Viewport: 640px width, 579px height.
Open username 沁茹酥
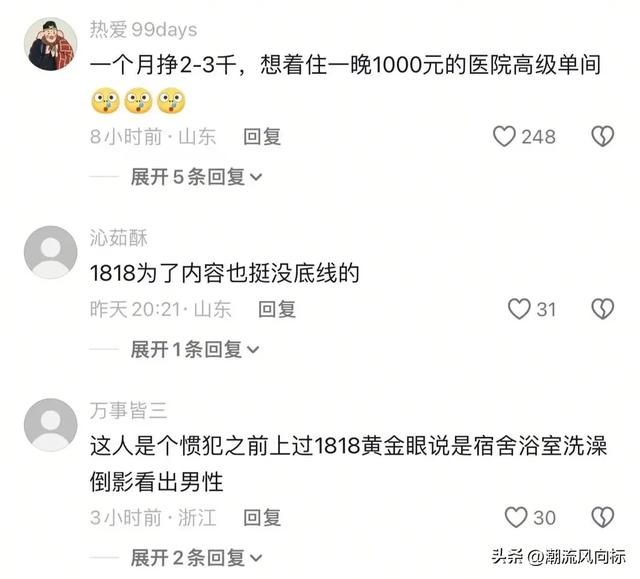click(119, 238)
